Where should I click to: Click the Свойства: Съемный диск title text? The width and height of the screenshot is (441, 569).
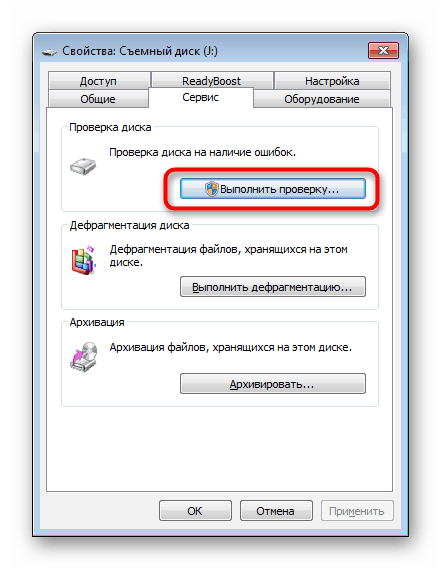point(140,51)
